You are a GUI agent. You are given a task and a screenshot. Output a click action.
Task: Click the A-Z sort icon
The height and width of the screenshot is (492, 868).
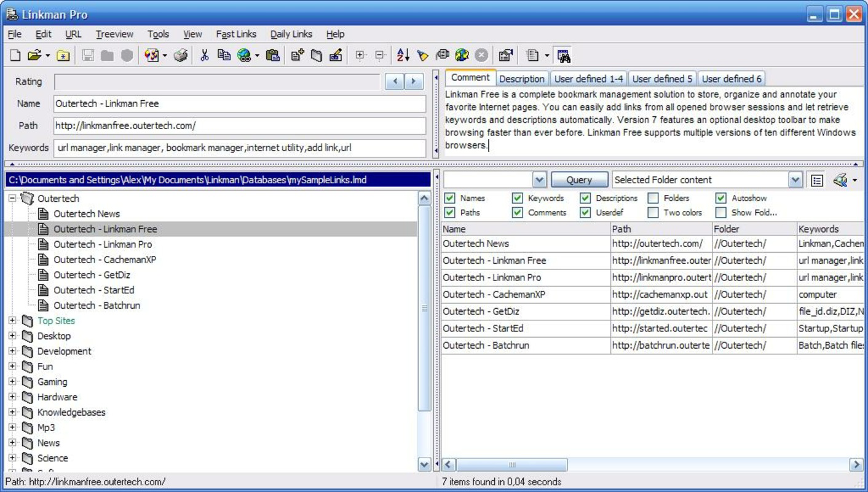coord(403,55)
